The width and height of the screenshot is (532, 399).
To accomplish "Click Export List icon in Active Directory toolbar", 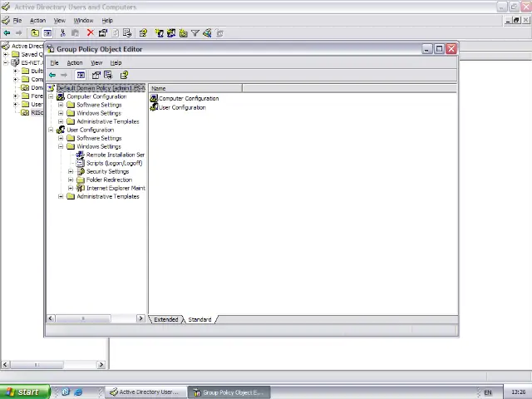I will pos(127,33).
